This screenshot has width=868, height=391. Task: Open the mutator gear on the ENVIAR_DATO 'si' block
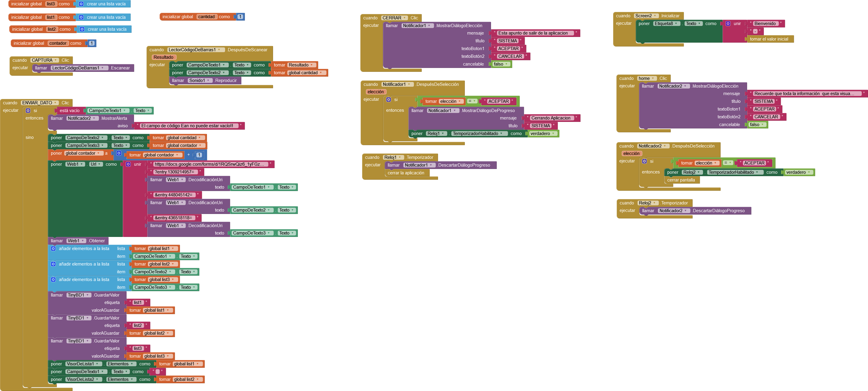pos(28,111)
